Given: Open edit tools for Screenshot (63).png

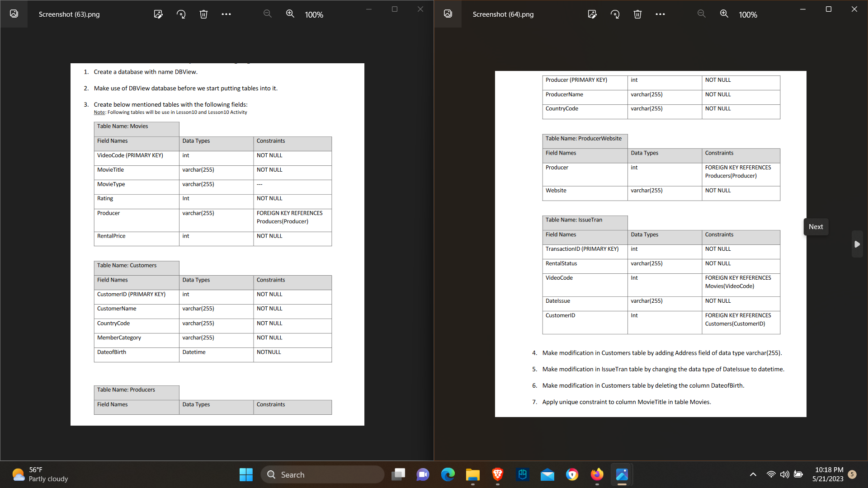Looking at the screenshot, I should tap(158, 14).
